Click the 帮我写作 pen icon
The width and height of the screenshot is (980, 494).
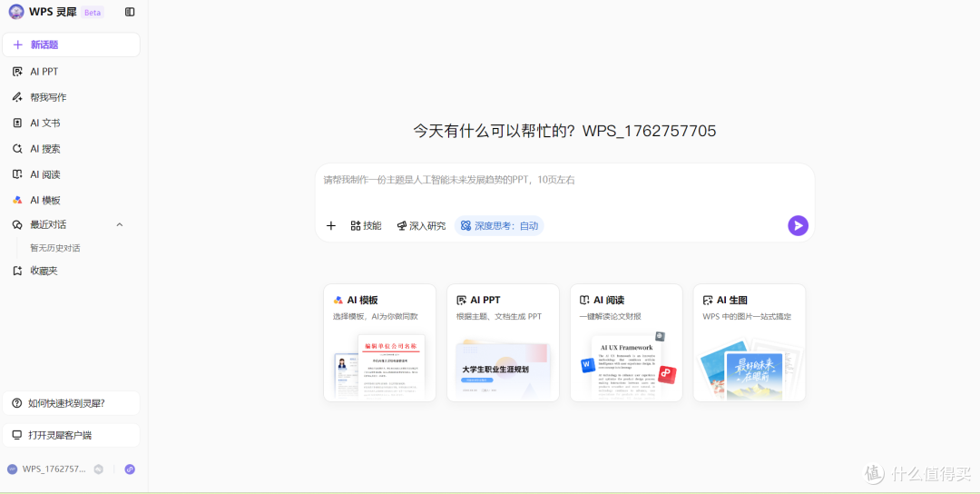[17, 97]
